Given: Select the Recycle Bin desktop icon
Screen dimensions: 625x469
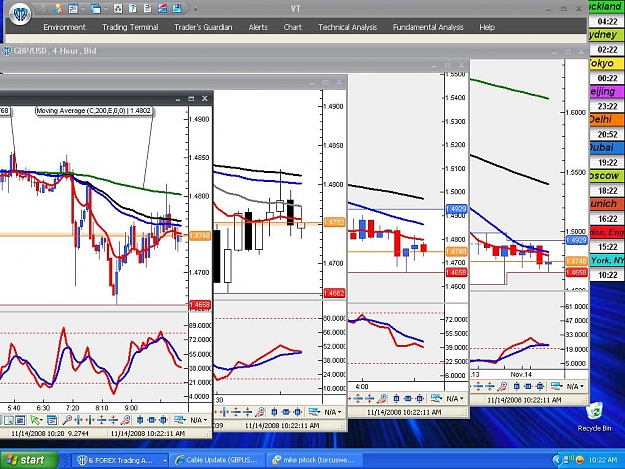Looking at the screenshot, I should tap(595, 418).
